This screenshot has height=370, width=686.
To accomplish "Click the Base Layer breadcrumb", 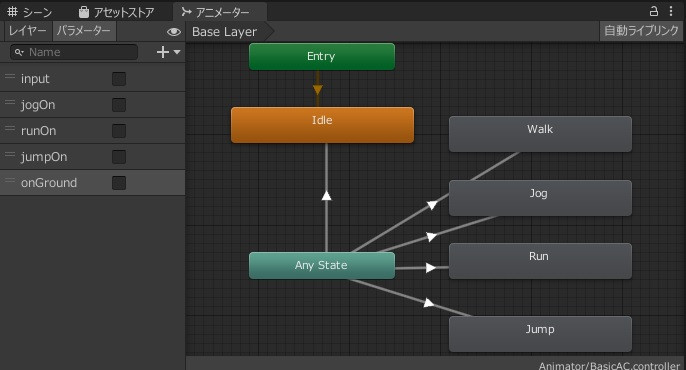I will click(x=224, y=31).
